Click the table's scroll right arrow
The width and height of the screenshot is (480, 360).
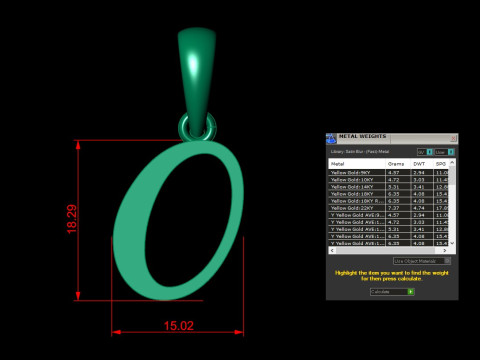coord(445,250)
